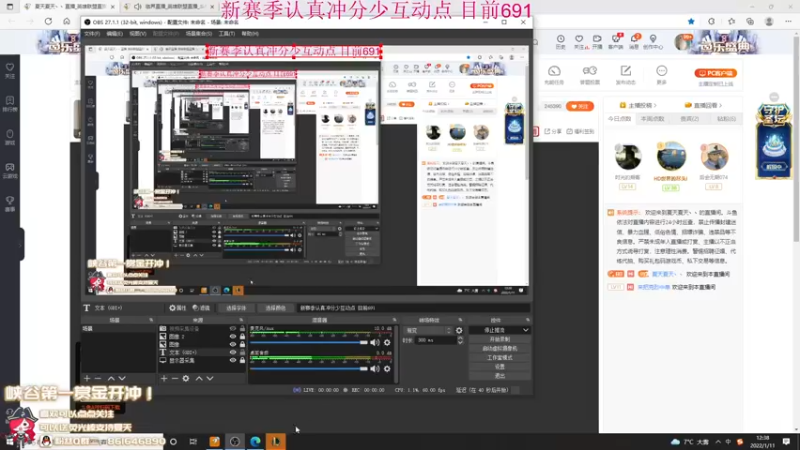This screenshot has width=800, height=450.
Task: Click orange 关注 follow button
Action: click(x=580, y=106)
